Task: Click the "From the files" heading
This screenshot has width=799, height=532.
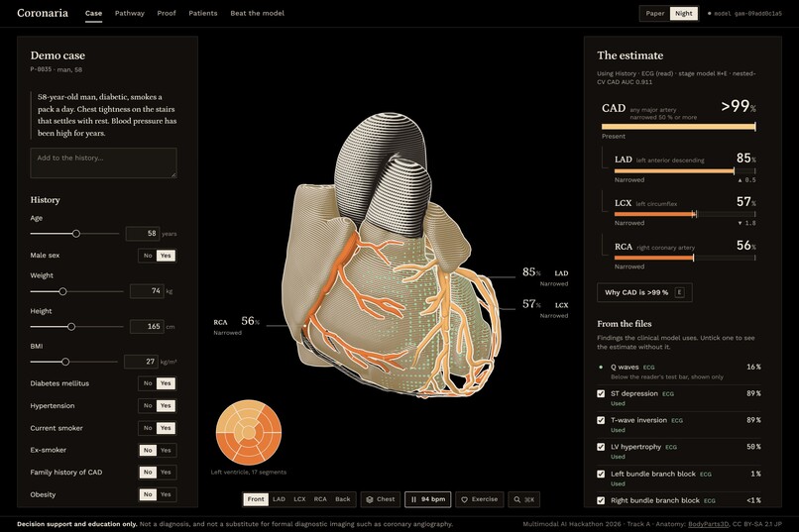Action: click(x=625, y=324)
